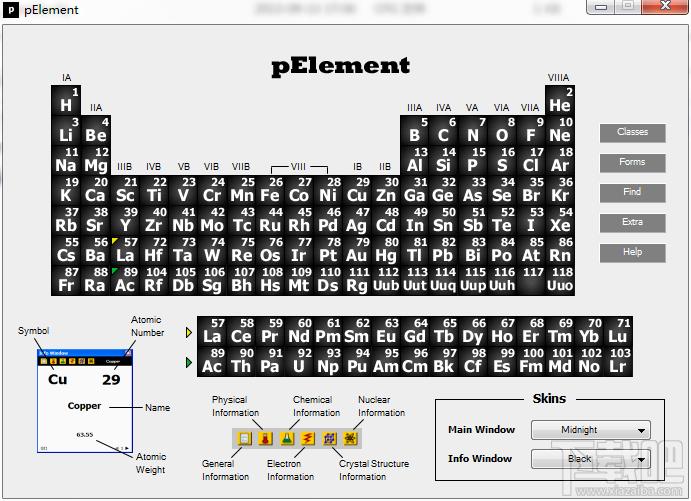The image size is (691, 501).
Task: Select the Hydrogen (H) element tile
Action: click(x=66, y=100)
